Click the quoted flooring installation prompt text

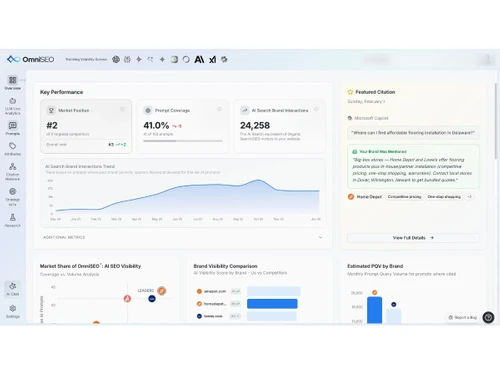tap(413, 133)
